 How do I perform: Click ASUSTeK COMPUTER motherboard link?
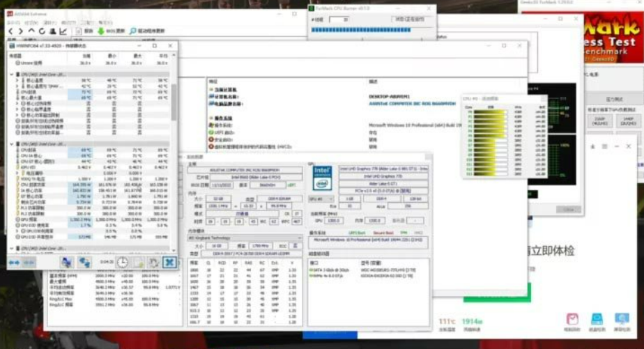pos(412,104)
